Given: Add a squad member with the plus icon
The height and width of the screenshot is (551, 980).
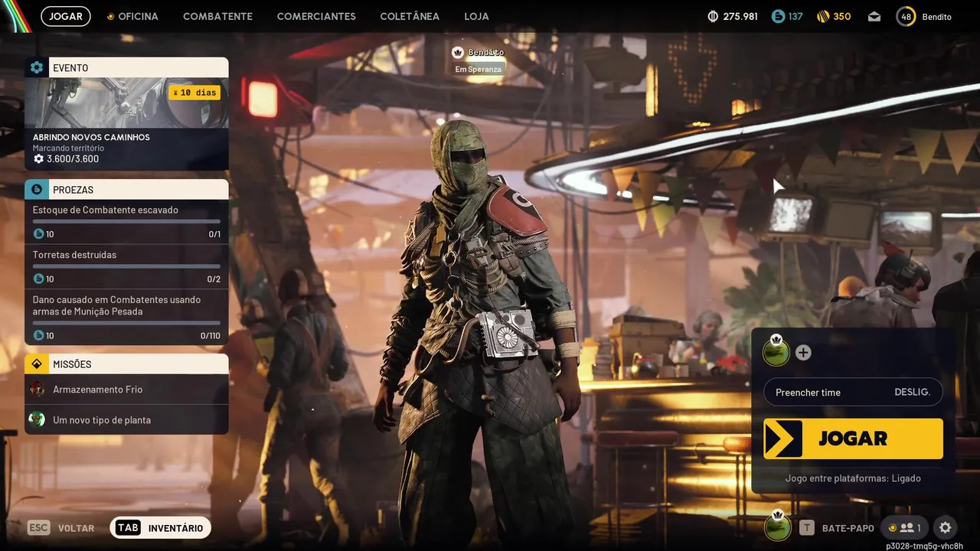Looking at the screenshot, I should tap(803, 353).
